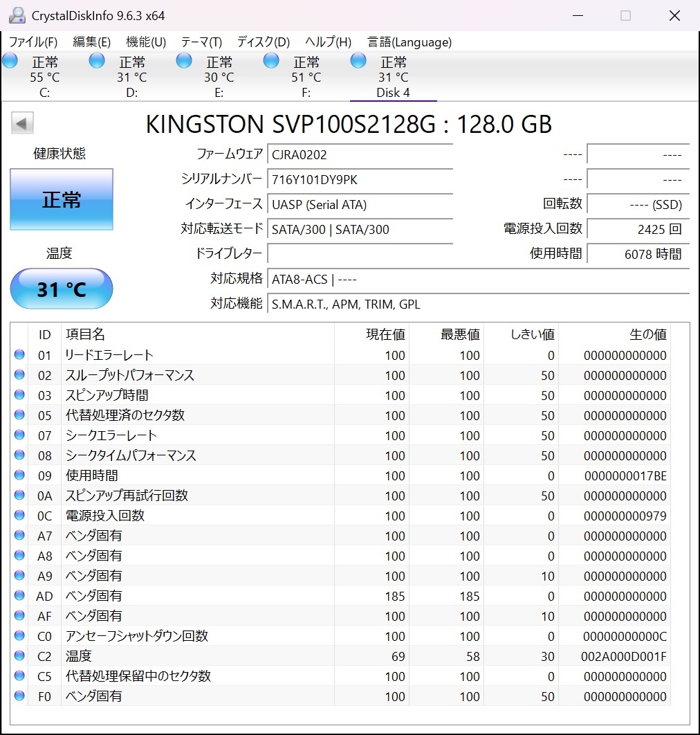Click status orb for 02 スループットパフォーマンス
This screenshot has height=735, width=700.
(19, 374)
